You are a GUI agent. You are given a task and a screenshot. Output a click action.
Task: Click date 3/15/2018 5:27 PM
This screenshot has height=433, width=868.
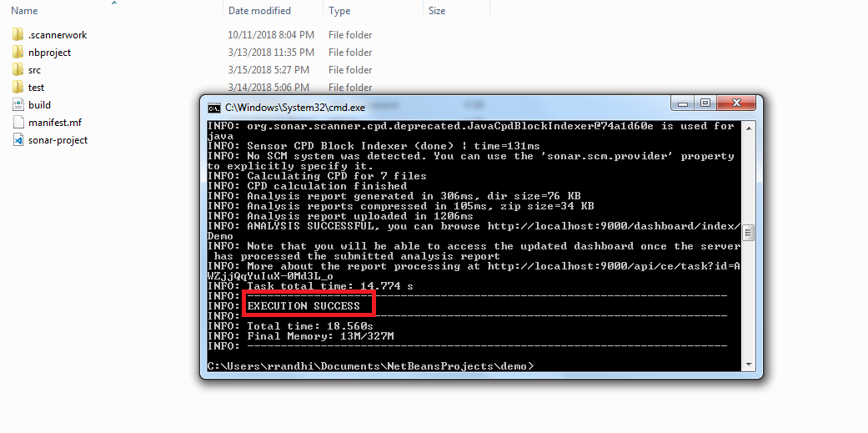click(x=268, y=70)
